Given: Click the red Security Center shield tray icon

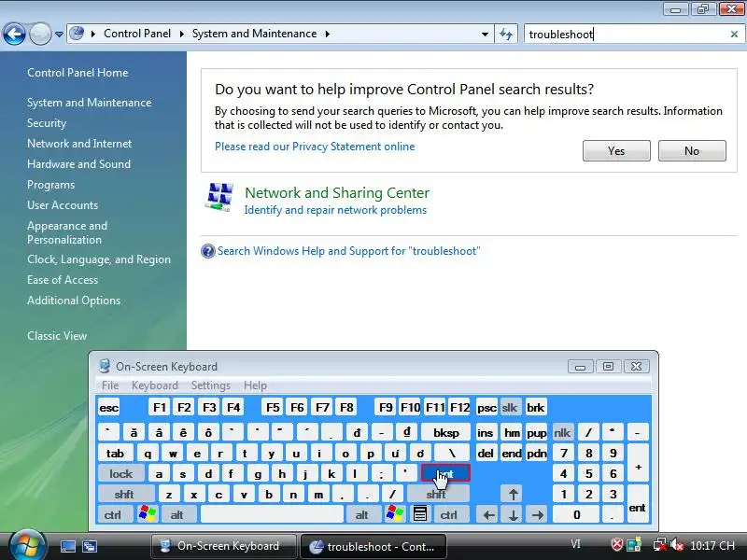Looking at the screenshot, I should pos(617,544).
